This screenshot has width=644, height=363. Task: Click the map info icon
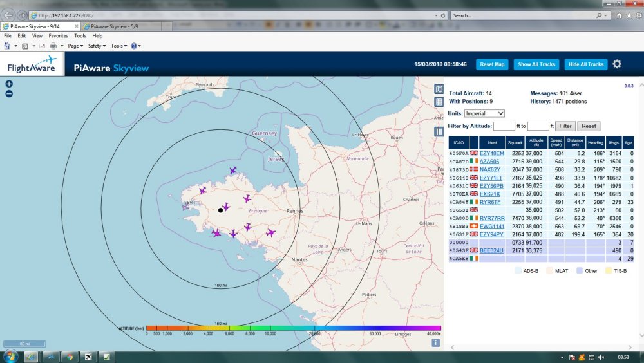pos(435,343)
